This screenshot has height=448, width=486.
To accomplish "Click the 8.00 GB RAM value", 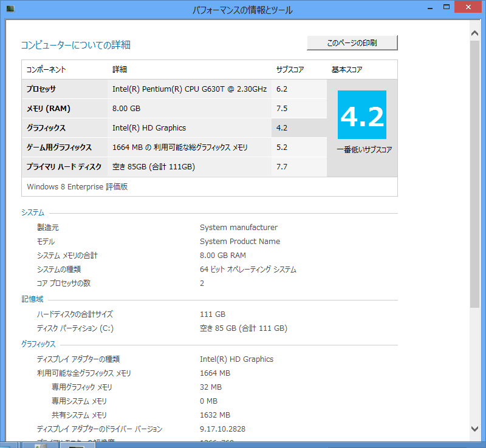I will 223,256.
